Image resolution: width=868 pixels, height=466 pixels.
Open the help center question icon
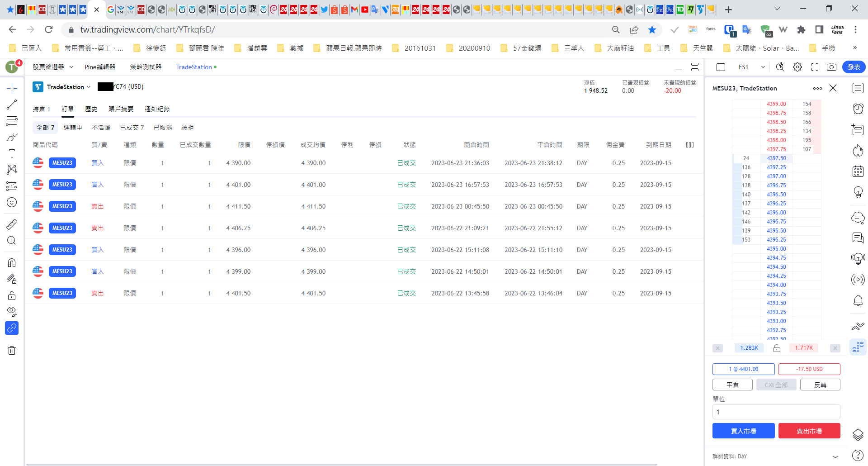(x=858, y=455)
